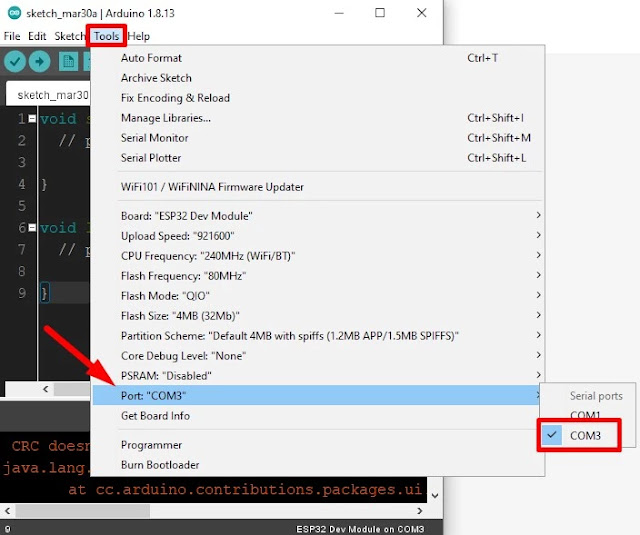Collapse the code fold marker at line 6
Viewport: 640px width, 535px height.
tap(32, 228)
